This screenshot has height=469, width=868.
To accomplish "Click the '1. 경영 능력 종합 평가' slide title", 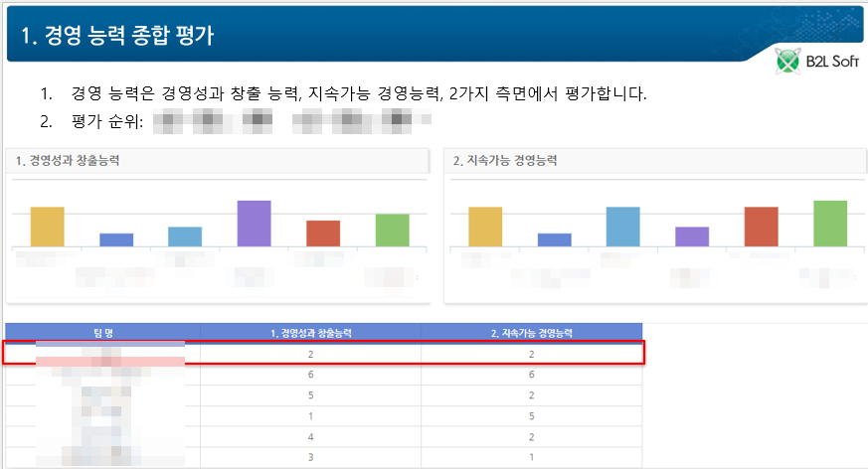I will pos(117,36).
